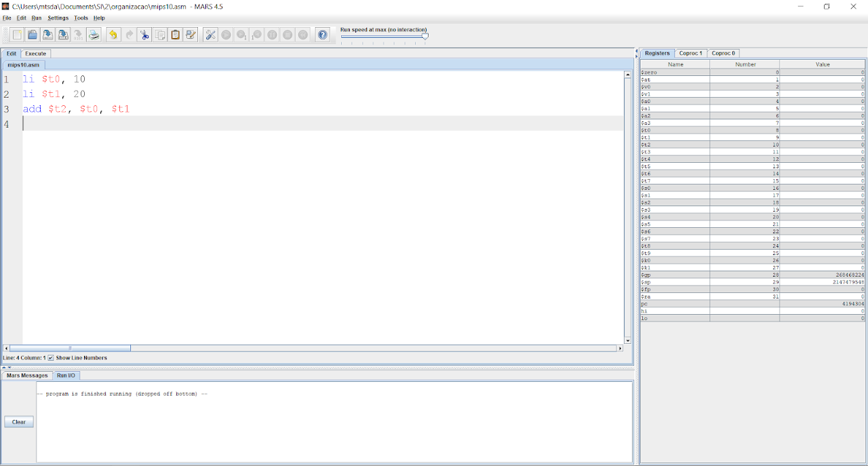Create a new file with toolbar icon
Image resolution: width=868 pixels, height=466 pixels.
[x=17, y=35]
